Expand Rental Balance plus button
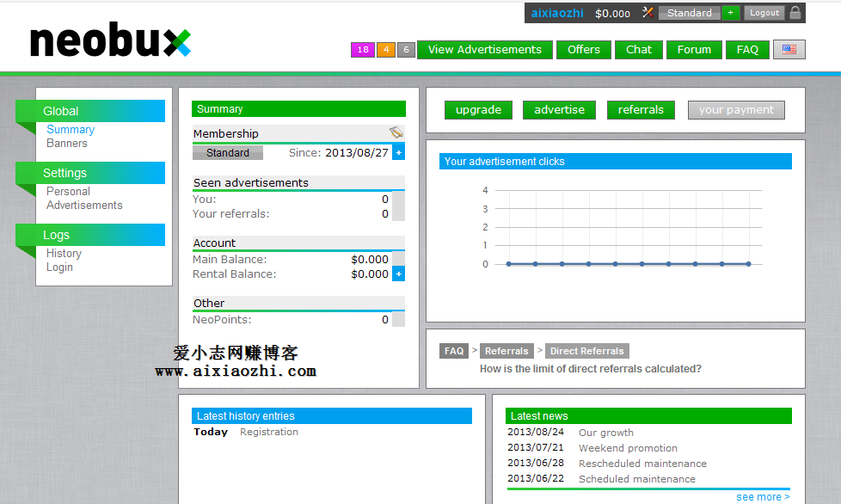 (398, 274)
